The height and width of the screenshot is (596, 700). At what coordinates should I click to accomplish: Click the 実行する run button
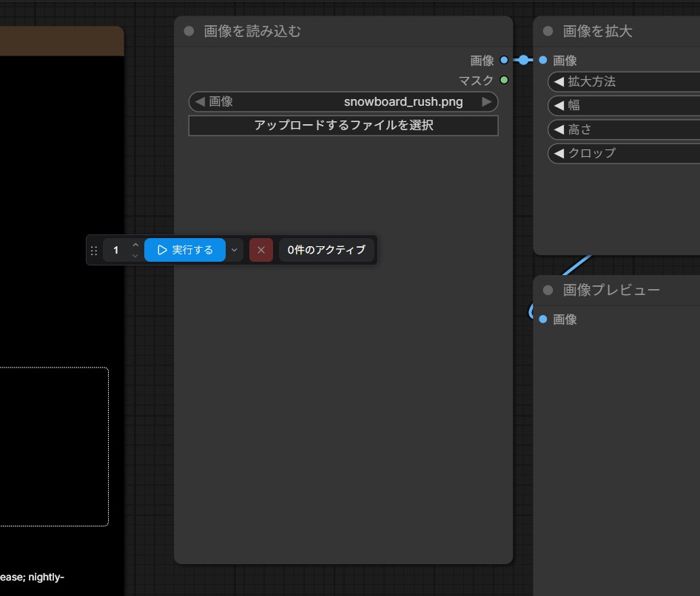pyautogui.click(x=185, y=250)
